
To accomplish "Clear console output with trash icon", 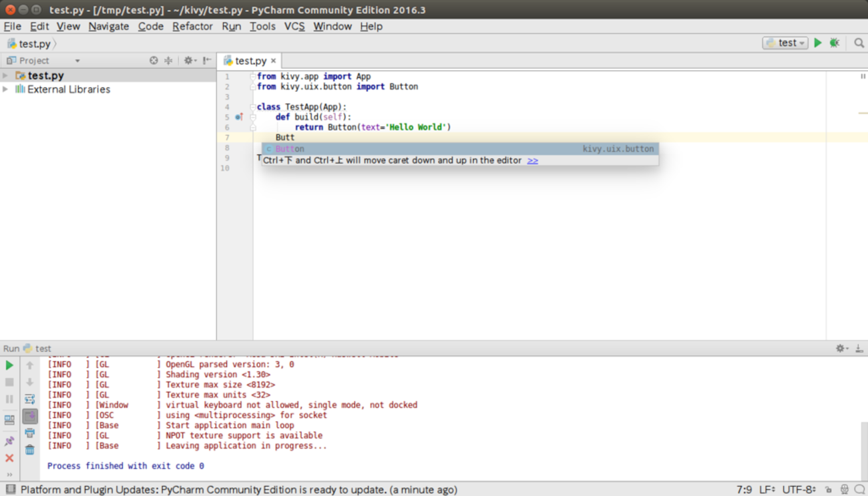I will [30, 450].
